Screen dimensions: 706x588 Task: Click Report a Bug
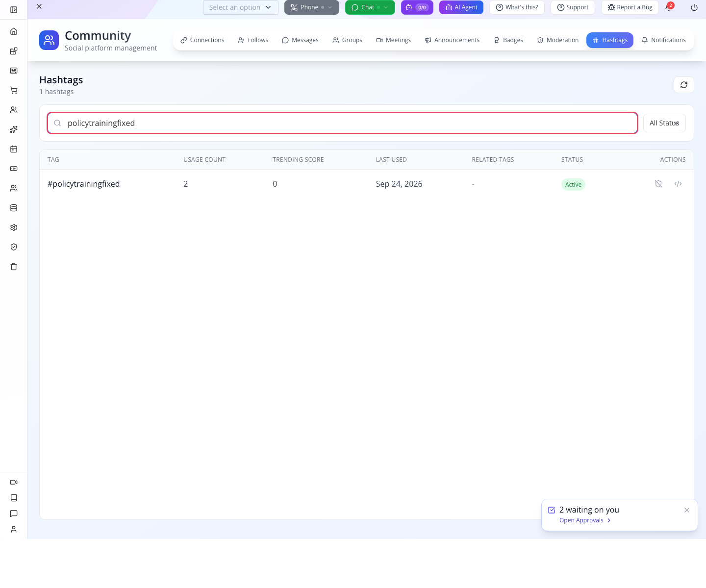(630, 7)
